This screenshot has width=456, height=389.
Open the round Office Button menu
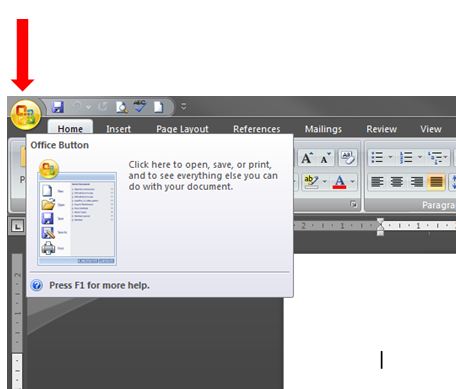[x=26, y=115]
